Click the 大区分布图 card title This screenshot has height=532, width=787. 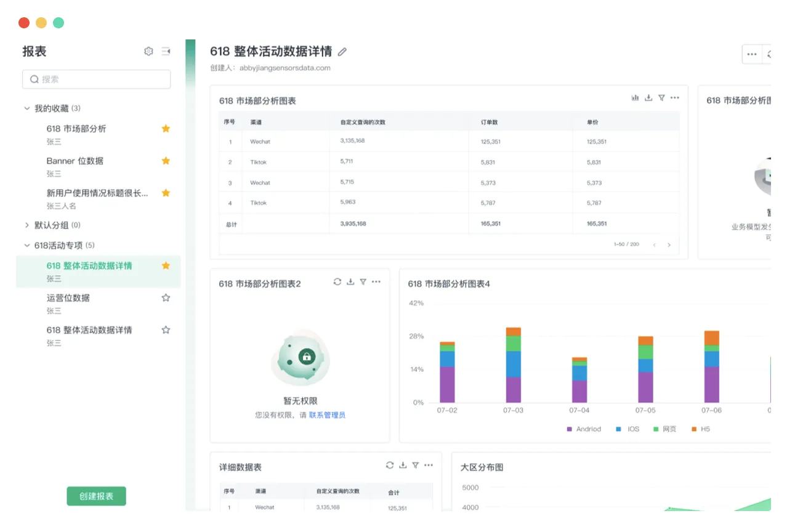[482, 467]
